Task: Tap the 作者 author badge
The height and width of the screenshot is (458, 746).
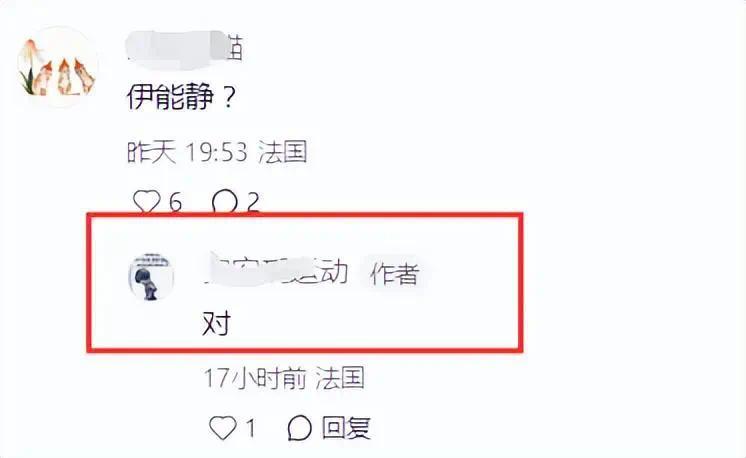Action: (x=394, y=274)
